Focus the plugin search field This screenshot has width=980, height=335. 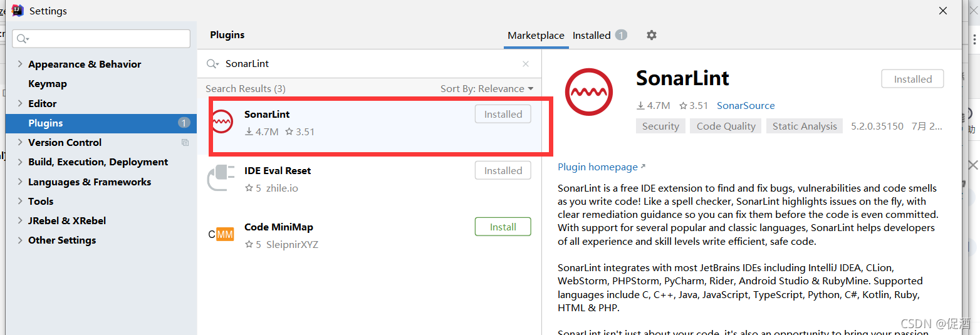(x=370, y=64)
